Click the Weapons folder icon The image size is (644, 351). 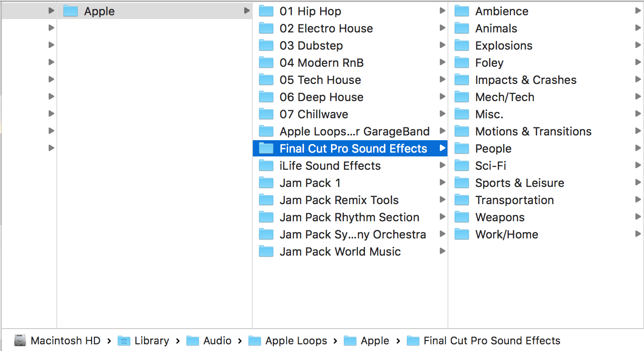(x=462, y=217)
